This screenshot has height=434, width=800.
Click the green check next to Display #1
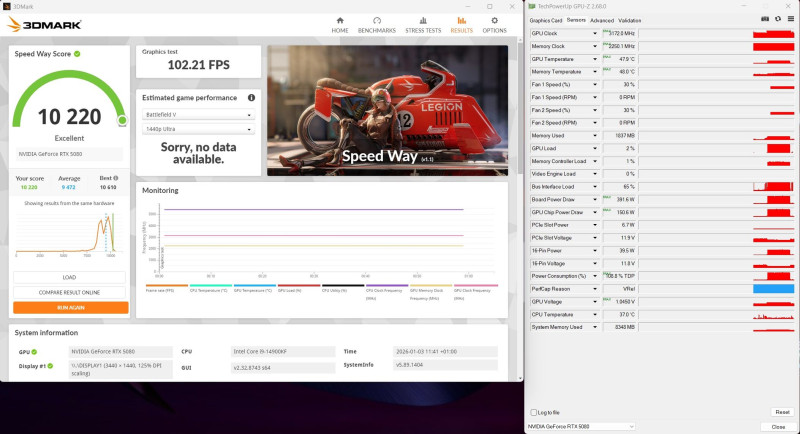pyautogui.click(x=50, y=366)
